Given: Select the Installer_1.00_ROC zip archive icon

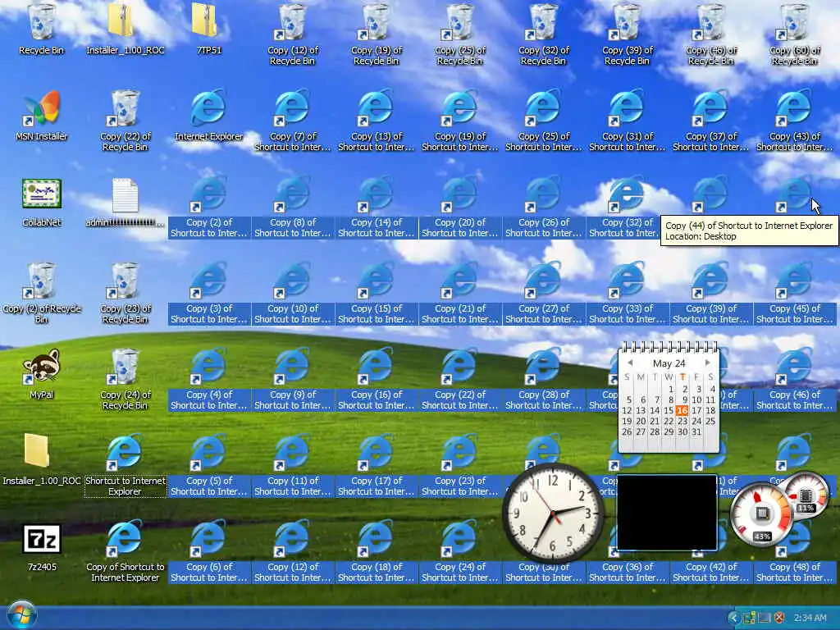Looking at the screenshot, I should coord(125,30).
